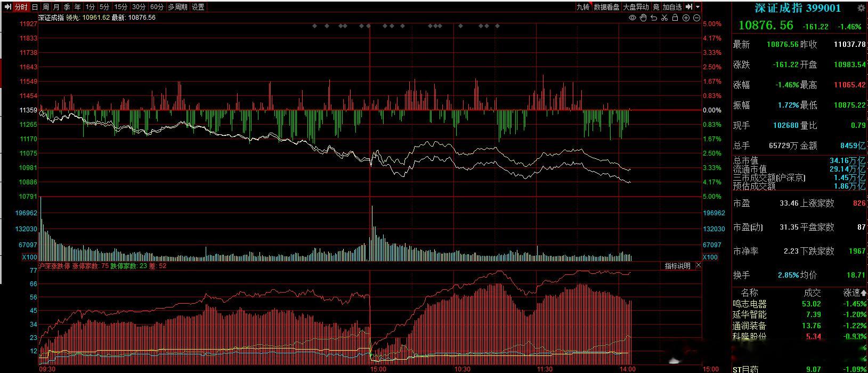Click the 名称 column header
Image resolution: width=868 pixels, height=373 pixels.
(x=749, y=293)
